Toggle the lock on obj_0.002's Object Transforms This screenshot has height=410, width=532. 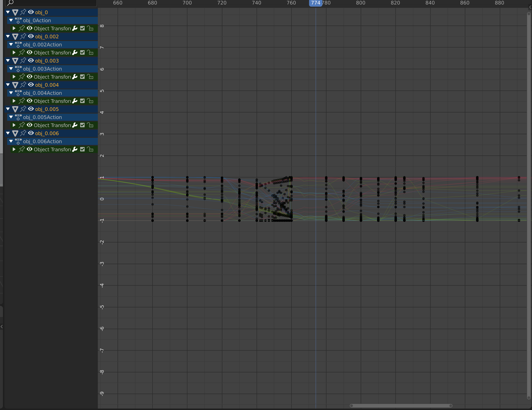pyautogui.click(x=90, y=52)
